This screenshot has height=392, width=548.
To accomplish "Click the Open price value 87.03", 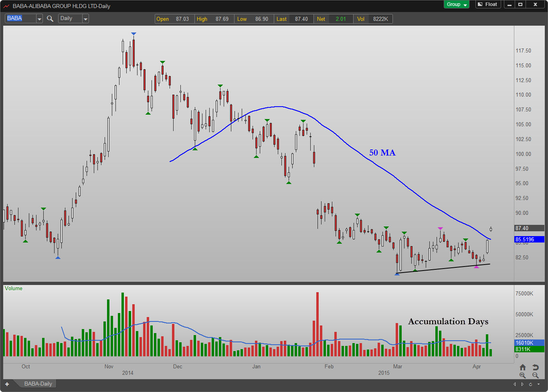I will tap(182, 19).
